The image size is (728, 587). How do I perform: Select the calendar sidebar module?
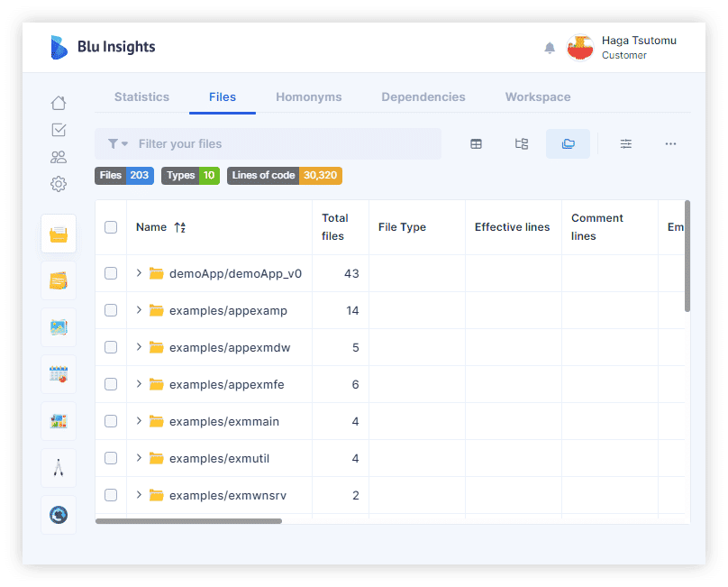pos(59,374)
